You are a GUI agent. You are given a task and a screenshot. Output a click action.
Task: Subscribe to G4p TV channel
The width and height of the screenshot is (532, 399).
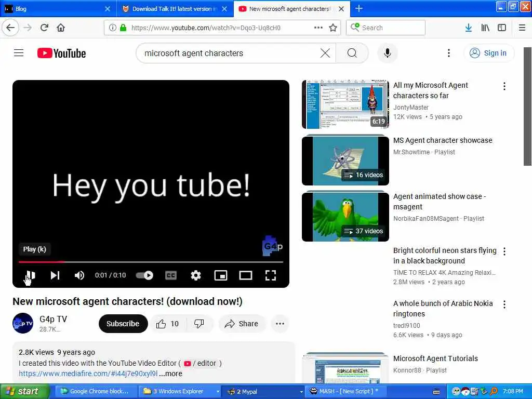(x=123, y=324)
